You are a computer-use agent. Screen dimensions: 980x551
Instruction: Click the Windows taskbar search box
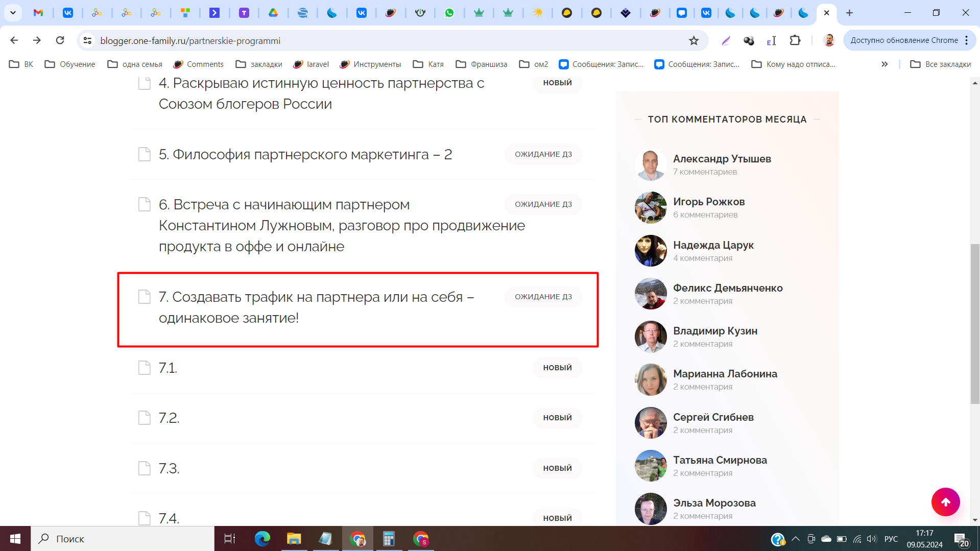pos(123,539)
